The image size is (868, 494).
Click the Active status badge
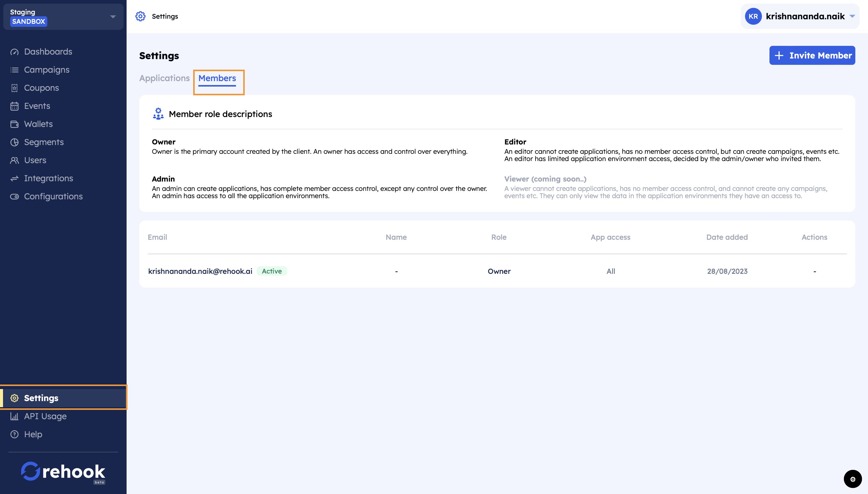[272, 271]
